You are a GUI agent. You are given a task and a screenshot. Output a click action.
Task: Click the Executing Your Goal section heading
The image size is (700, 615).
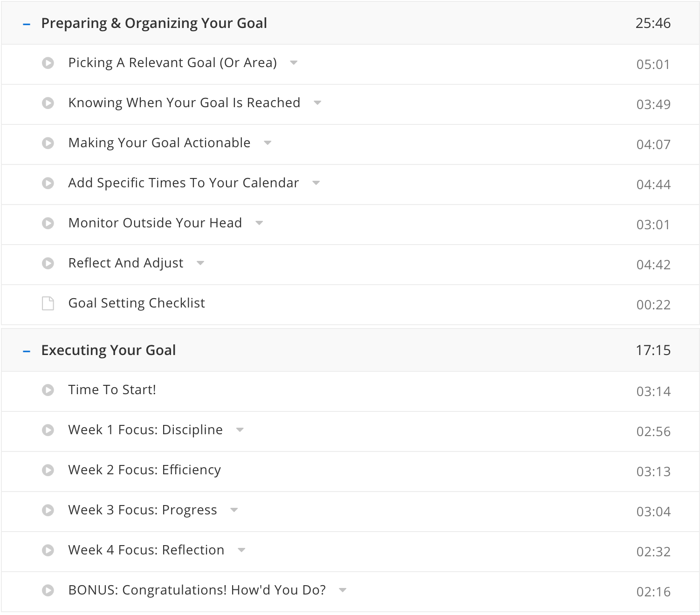109,350
